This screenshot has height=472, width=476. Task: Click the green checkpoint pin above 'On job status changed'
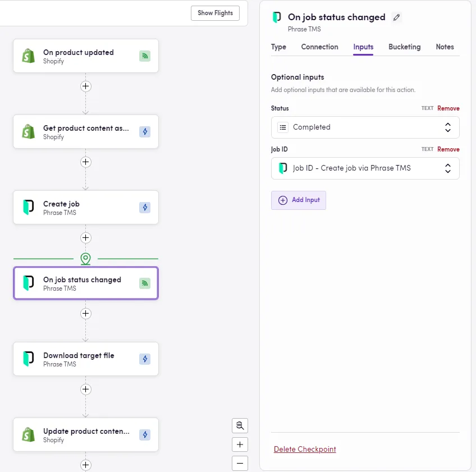[85, 259]
